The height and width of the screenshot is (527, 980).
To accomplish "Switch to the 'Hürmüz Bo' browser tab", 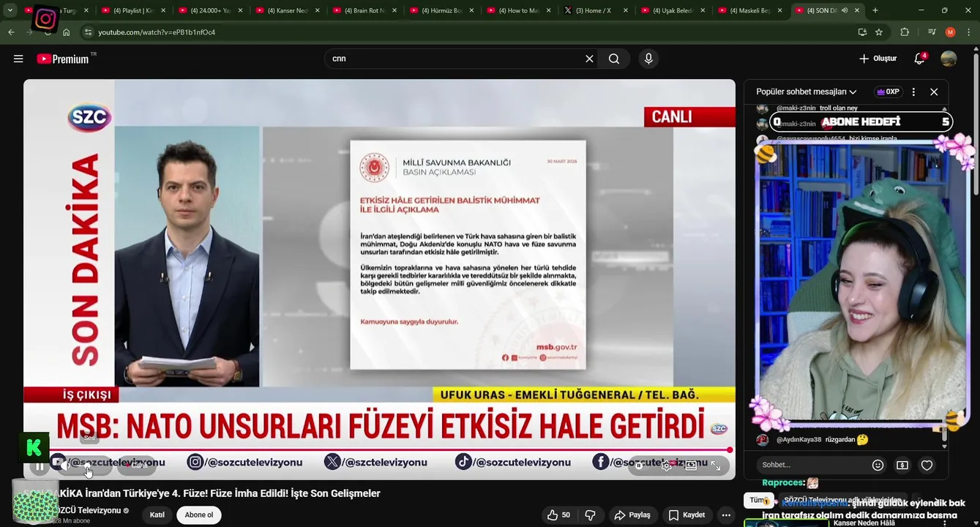I will point(443,10).
